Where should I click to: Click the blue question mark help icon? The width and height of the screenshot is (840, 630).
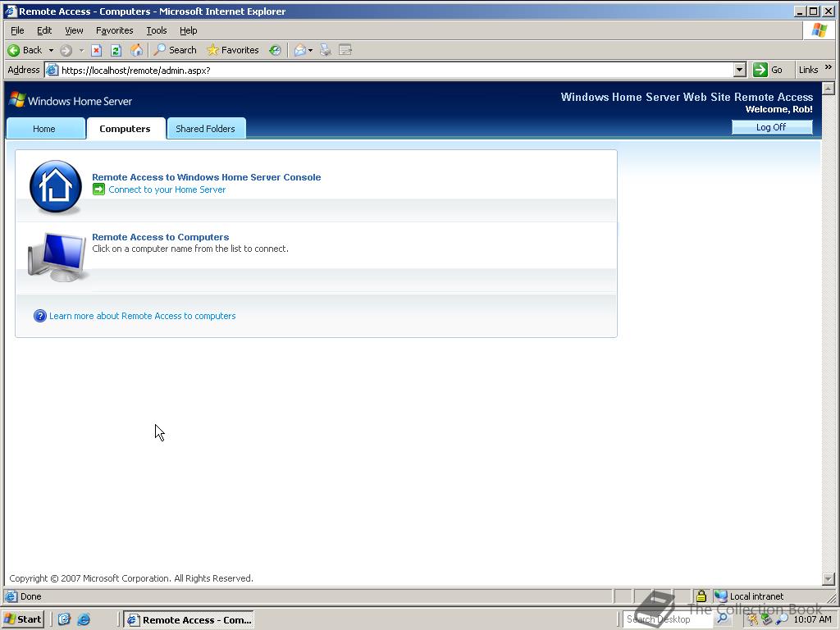39,316
